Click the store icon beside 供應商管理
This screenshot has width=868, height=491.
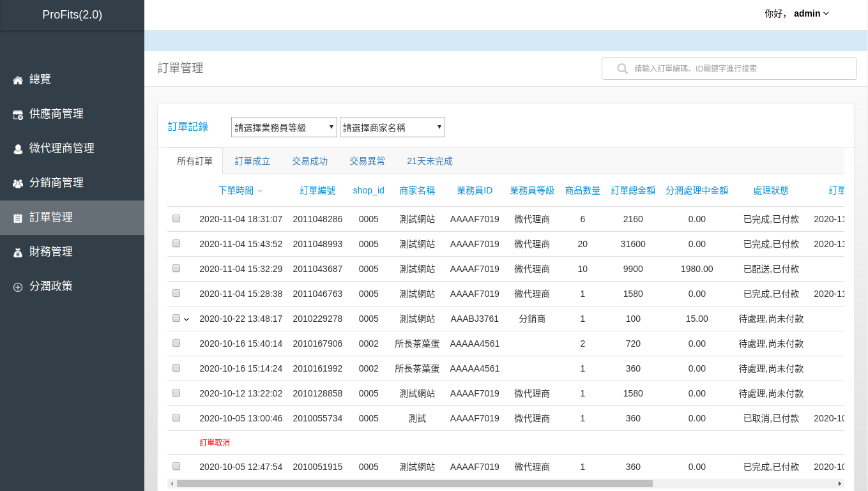18,114
